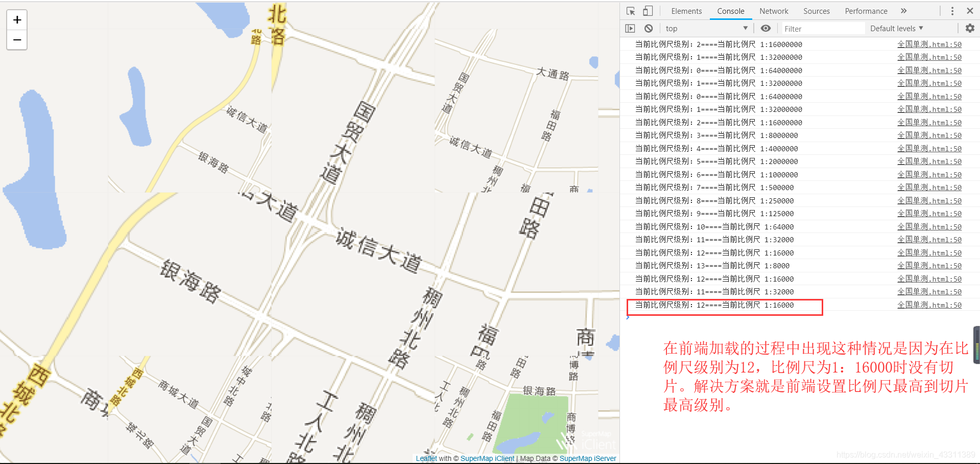Create a live expression with eye icon
Screen dimensions: 980x464
coord(766,28)
